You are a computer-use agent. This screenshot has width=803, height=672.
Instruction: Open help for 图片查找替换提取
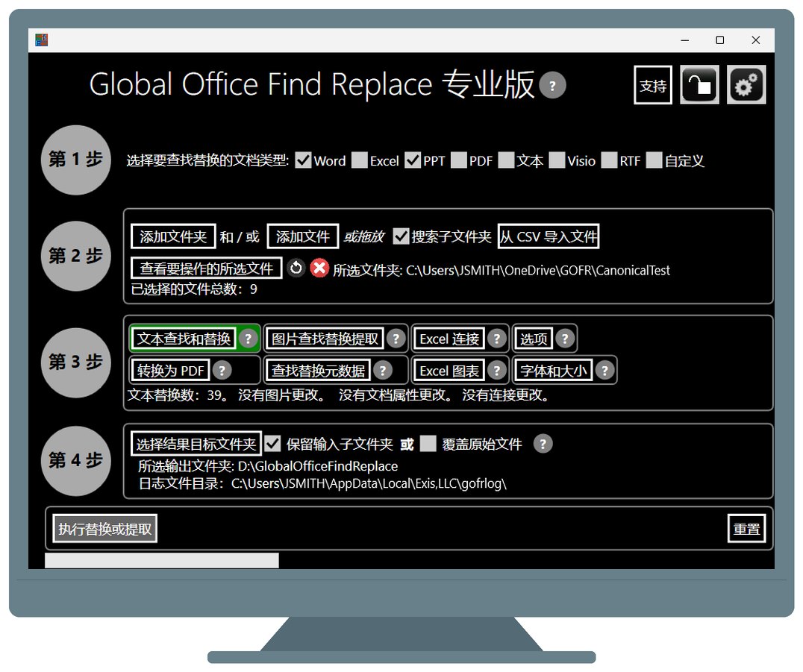coord(396,339)
